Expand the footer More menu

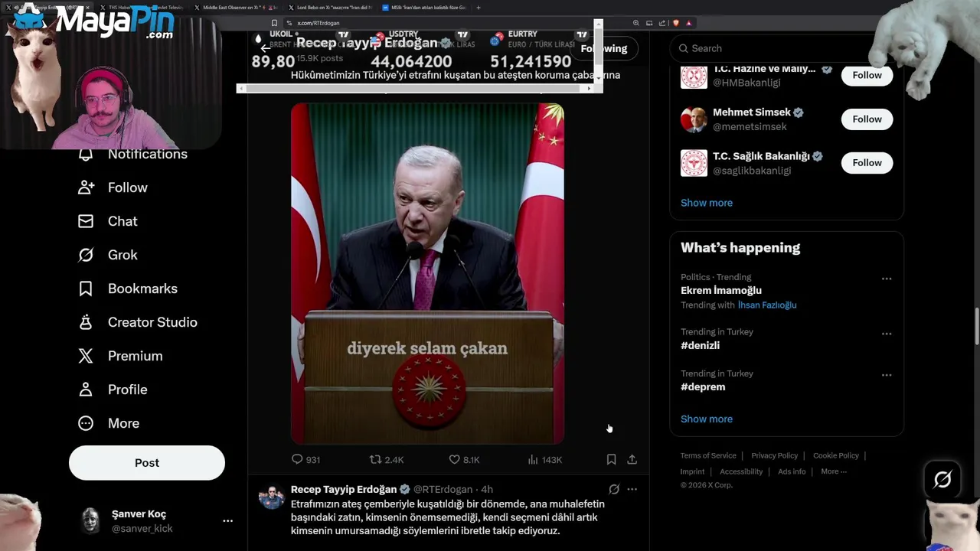[x=834, y=471]
